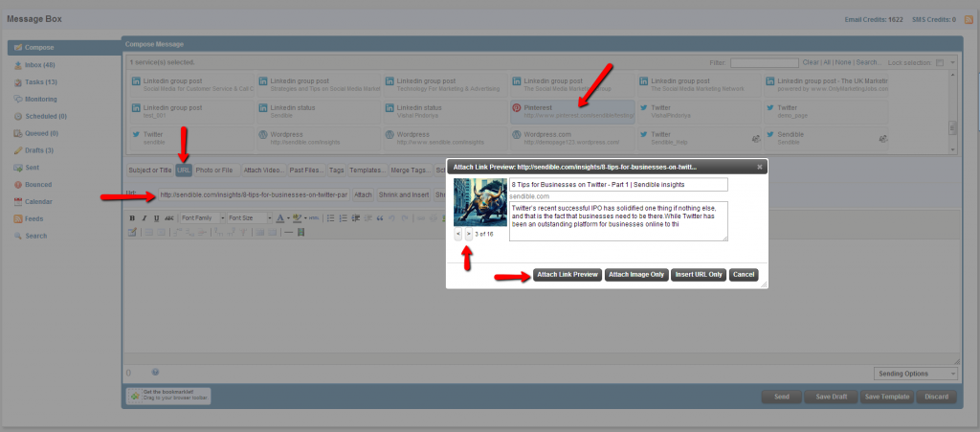
Task: Open the Bounced folder in the sidebar
Action: pyautogui.click(x=38, y=185)
